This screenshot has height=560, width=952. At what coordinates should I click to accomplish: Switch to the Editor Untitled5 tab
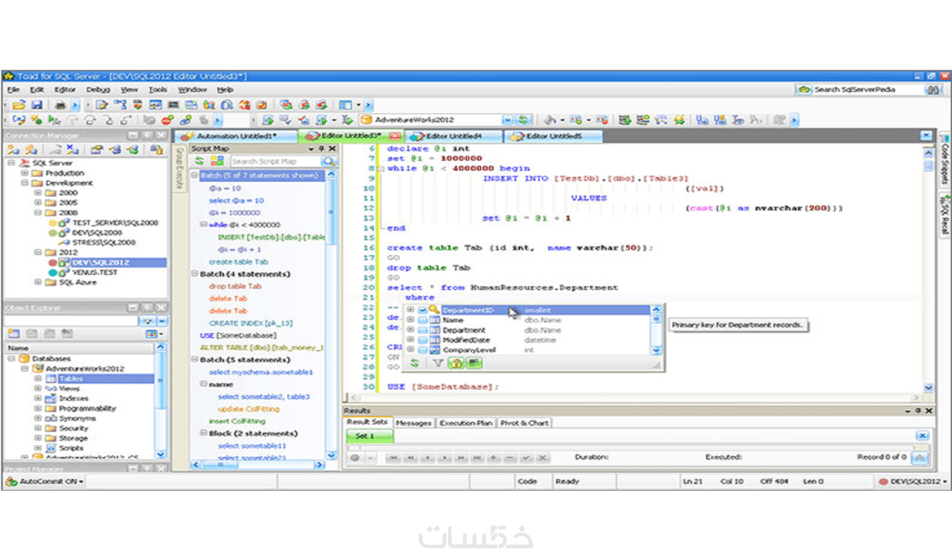(x=554, y=136)
